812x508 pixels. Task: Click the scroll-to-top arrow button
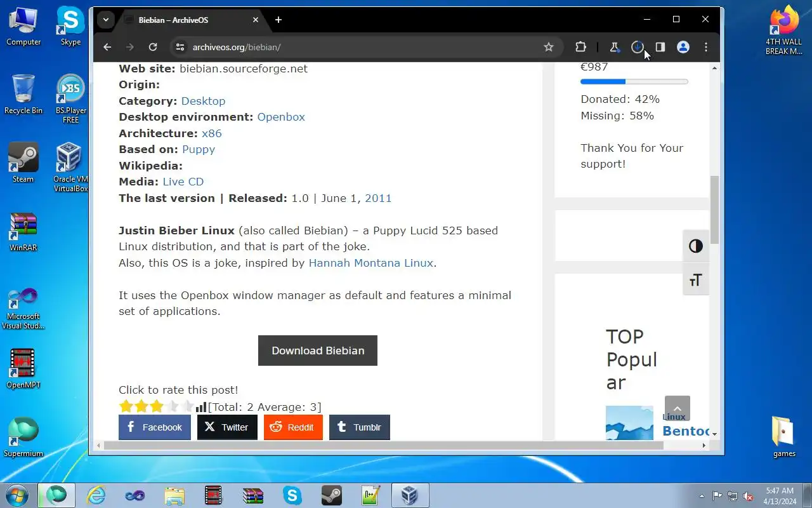(x=677, y=408)
